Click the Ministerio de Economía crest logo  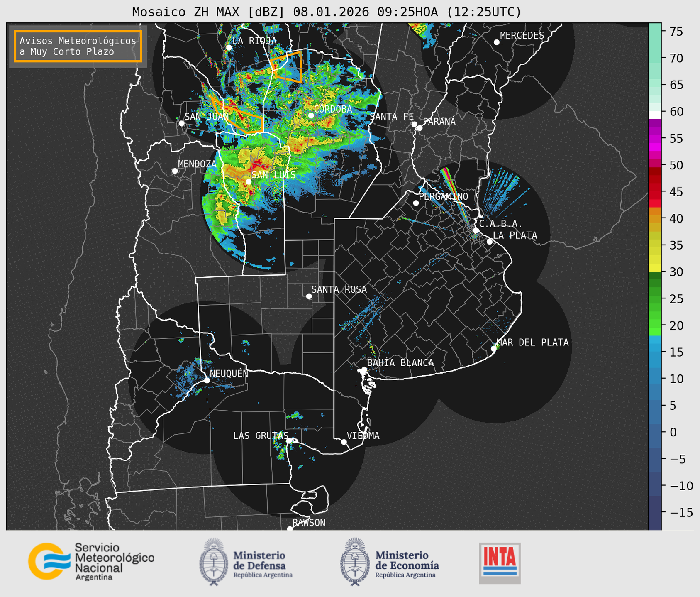click(x=355, y=562)
